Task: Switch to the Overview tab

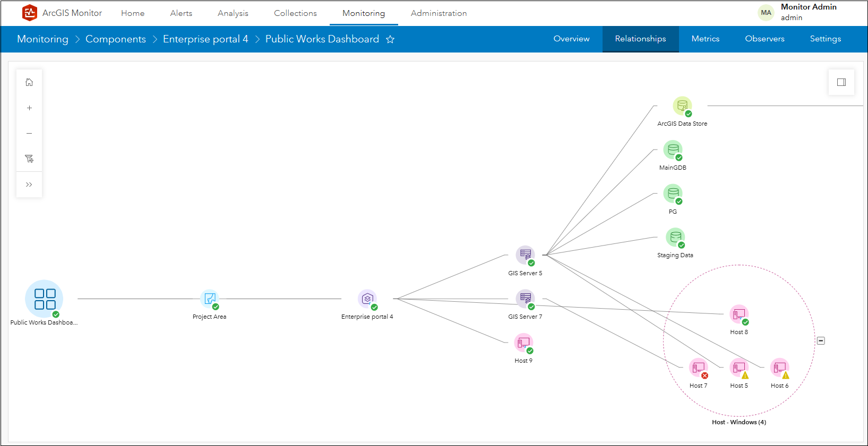Action: [571, 39]
